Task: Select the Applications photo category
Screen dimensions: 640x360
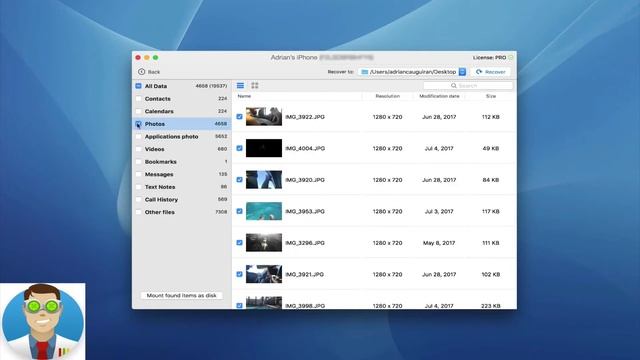Action: [x=171, y=137]
